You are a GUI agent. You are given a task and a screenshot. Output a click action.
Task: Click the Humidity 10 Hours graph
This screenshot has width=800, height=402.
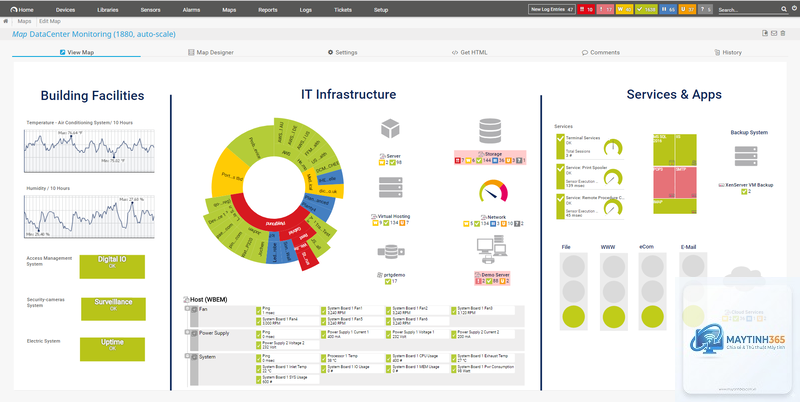click(89, 216)
